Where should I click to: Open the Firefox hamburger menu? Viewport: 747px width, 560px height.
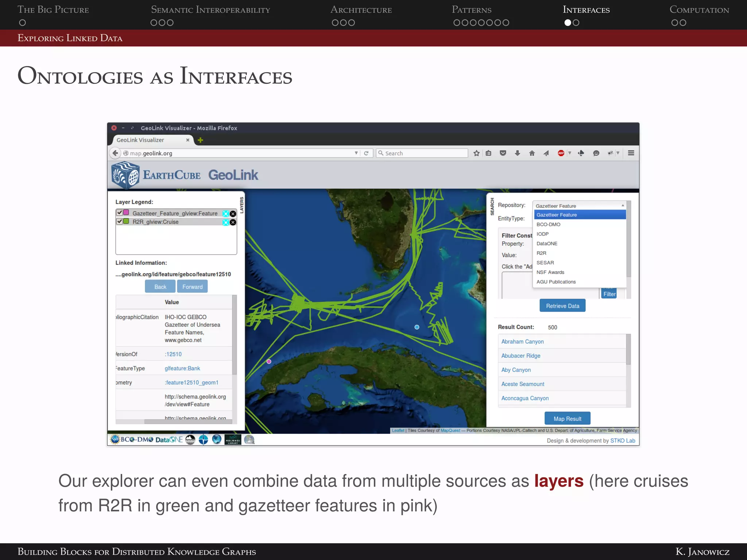631,153
